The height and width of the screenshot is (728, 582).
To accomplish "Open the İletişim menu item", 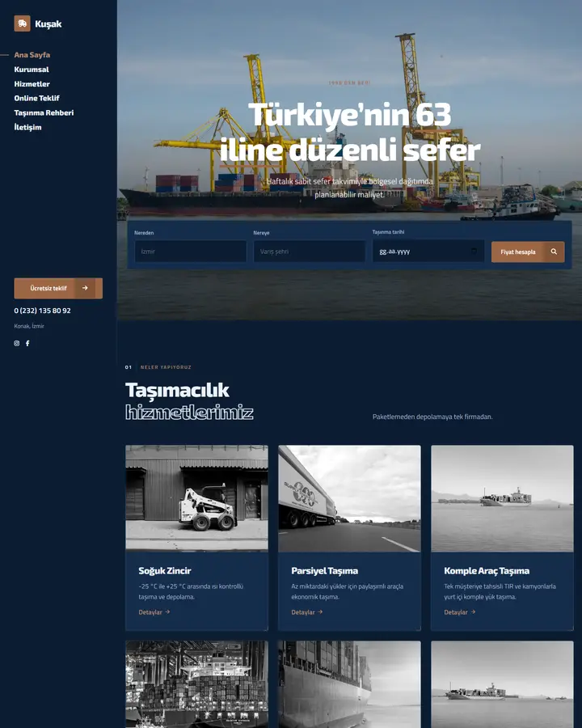I will click(27, 127).
